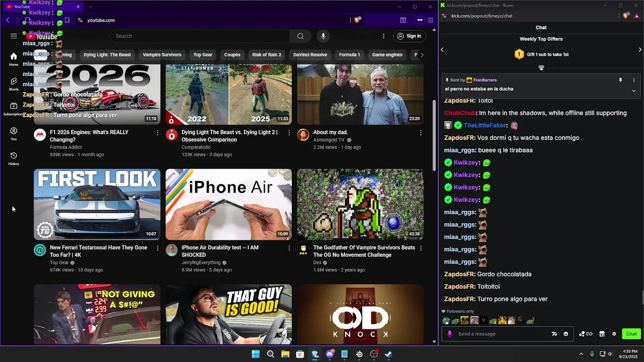
Task: Open Windows Start menu
Action: [x=256, y=354]
